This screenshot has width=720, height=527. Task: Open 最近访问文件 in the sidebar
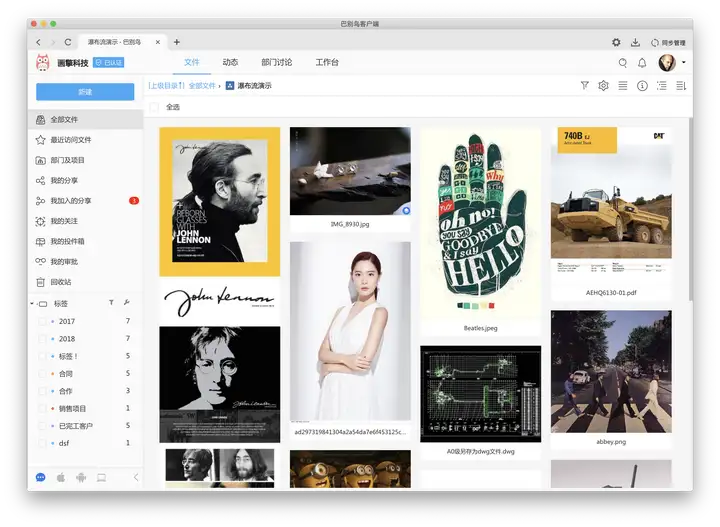tap(85, 140)
